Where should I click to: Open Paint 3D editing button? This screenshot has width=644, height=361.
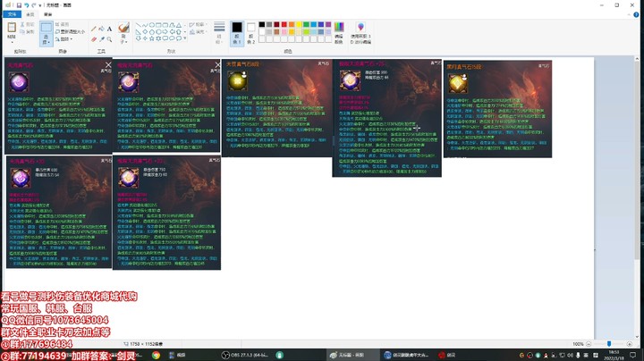(x=360, y=33)
